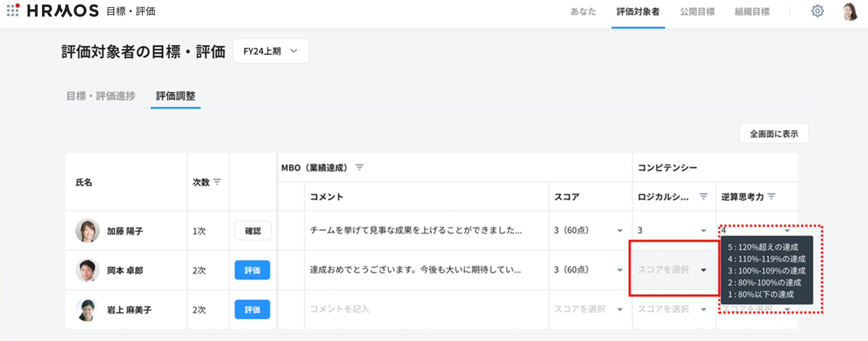Open settings via the gear icon

(x=817, y=11)
